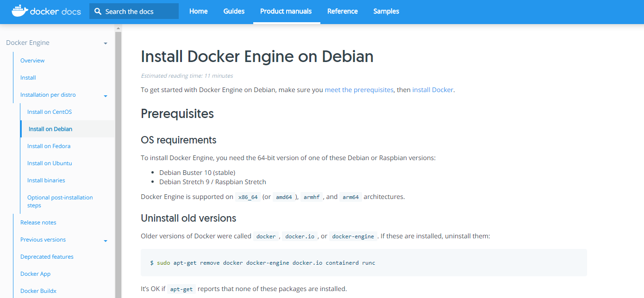Click the armhf code label
Screen dimensions: 644x298
(312, 197)
